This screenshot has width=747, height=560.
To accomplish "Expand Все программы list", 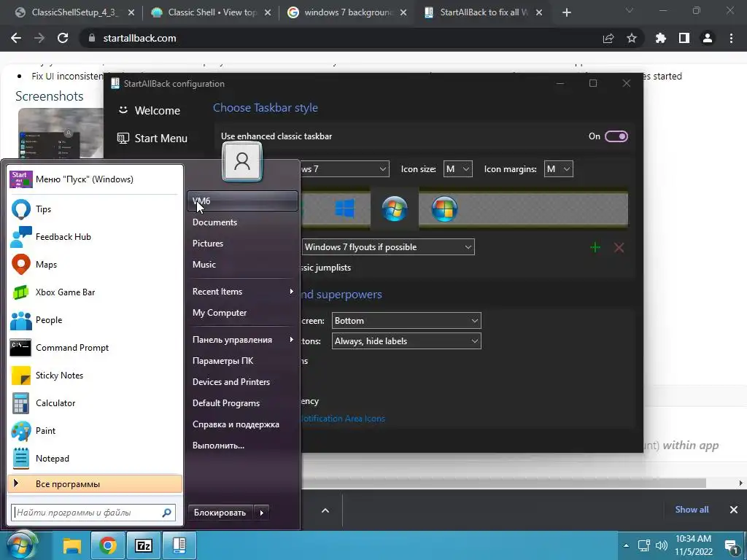I will coord(96,484).
